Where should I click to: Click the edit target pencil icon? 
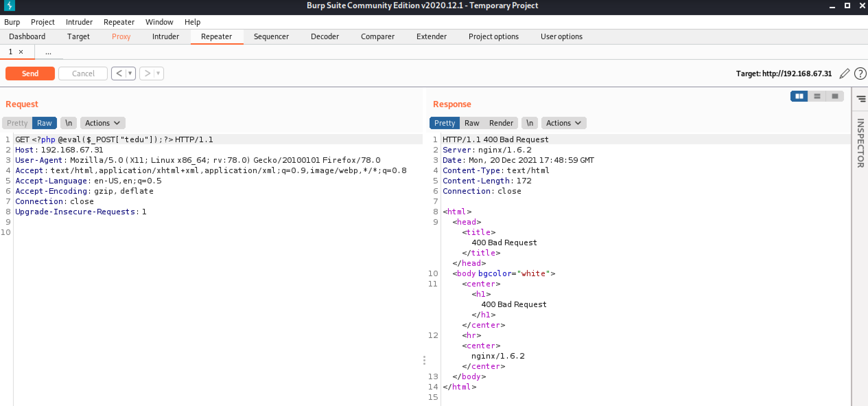point(844,74)
